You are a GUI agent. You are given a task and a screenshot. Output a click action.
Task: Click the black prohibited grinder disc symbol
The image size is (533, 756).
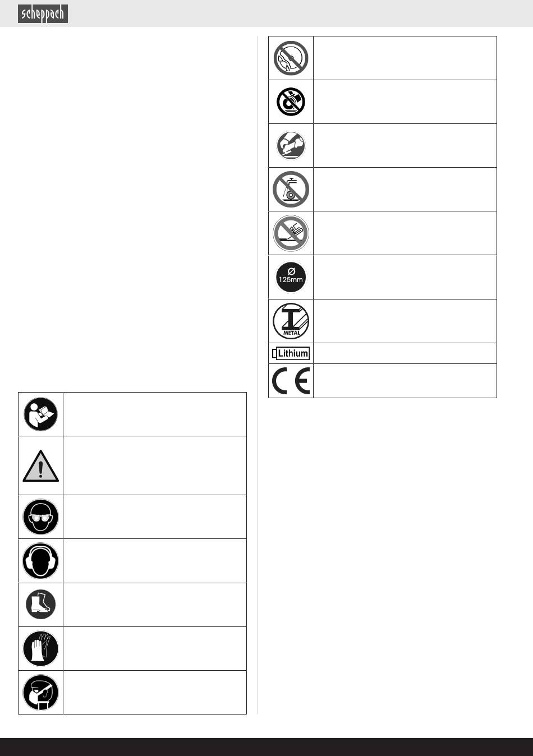click(291, 102)
